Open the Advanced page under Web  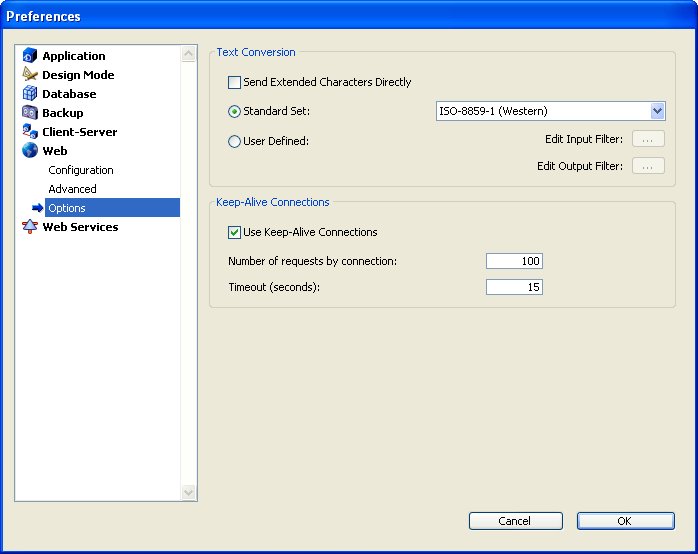point(73,189)
